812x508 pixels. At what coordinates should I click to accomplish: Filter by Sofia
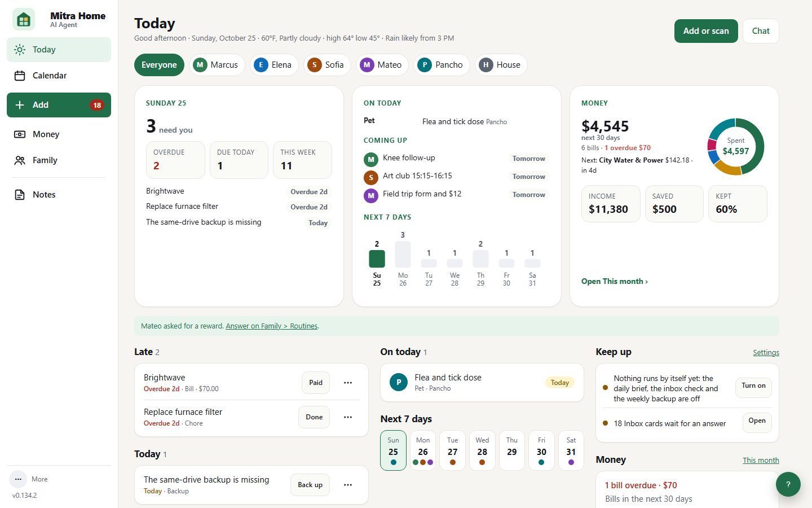point(327,65)
